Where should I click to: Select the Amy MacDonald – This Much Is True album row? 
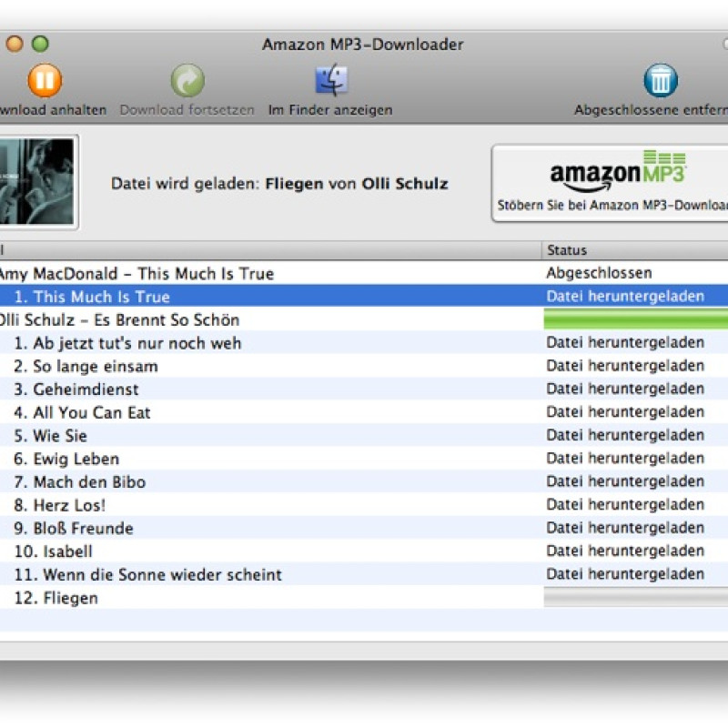coord(364,273)
